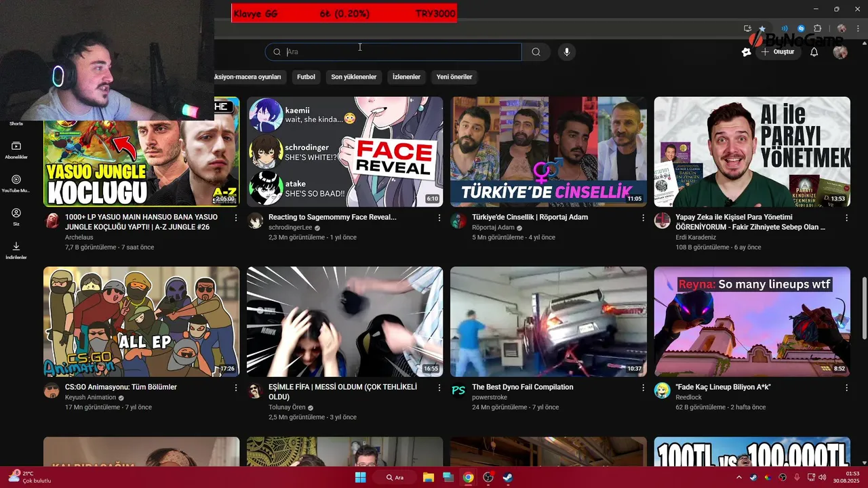The image size is (868, 488).
Task: Open the powerstroke PS channel avatar
Action: [x=458, y=390]
